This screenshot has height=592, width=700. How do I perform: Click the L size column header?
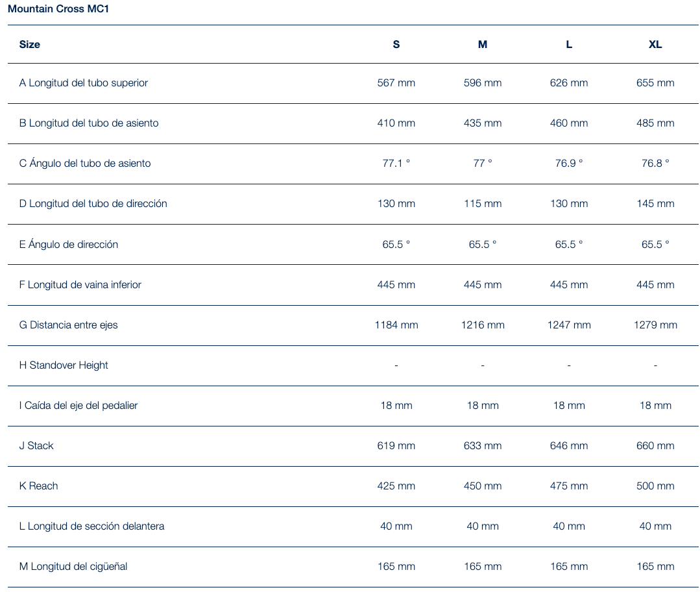[569, 44]
